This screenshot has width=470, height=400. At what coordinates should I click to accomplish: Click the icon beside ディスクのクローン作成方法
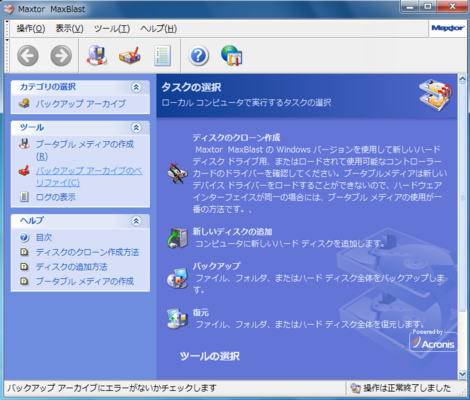[24, 252]
